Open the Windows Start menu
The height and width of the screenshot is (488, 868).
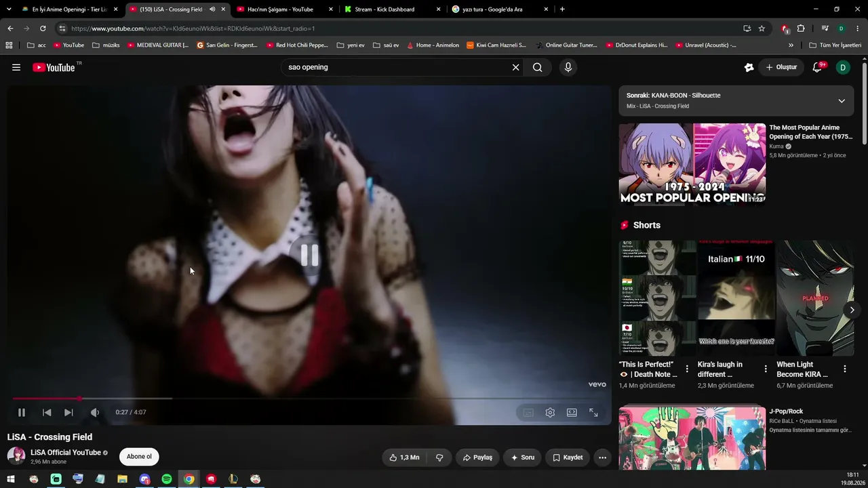11,479
